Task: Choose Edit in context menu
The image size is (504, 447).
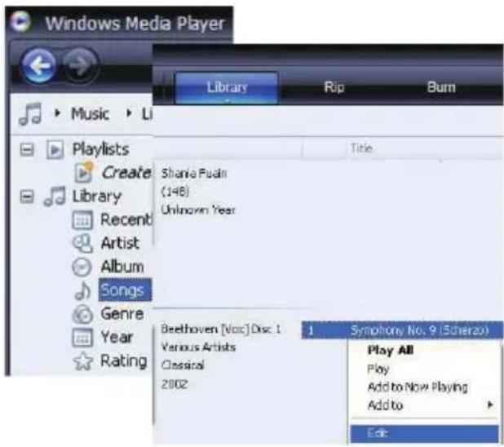Action: (424, 433)
